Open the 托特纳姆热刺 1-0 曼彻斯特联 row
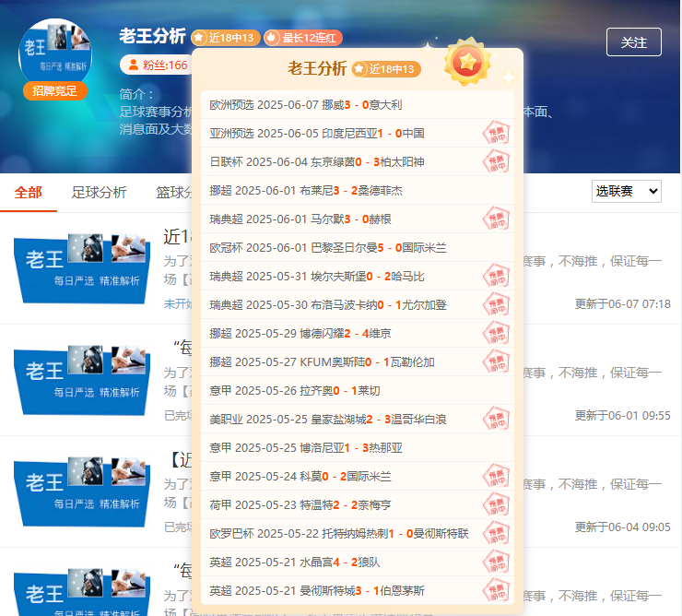 point(358,534)
